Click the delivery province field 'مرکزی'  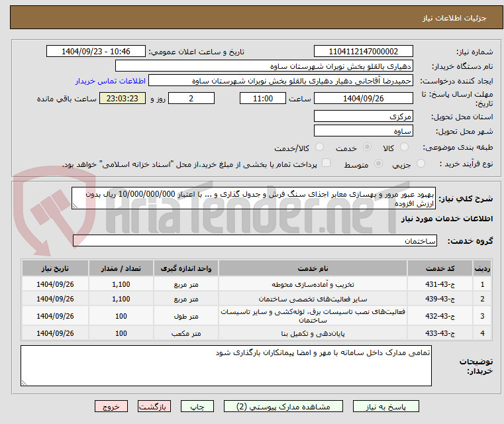tap(363, 117)
